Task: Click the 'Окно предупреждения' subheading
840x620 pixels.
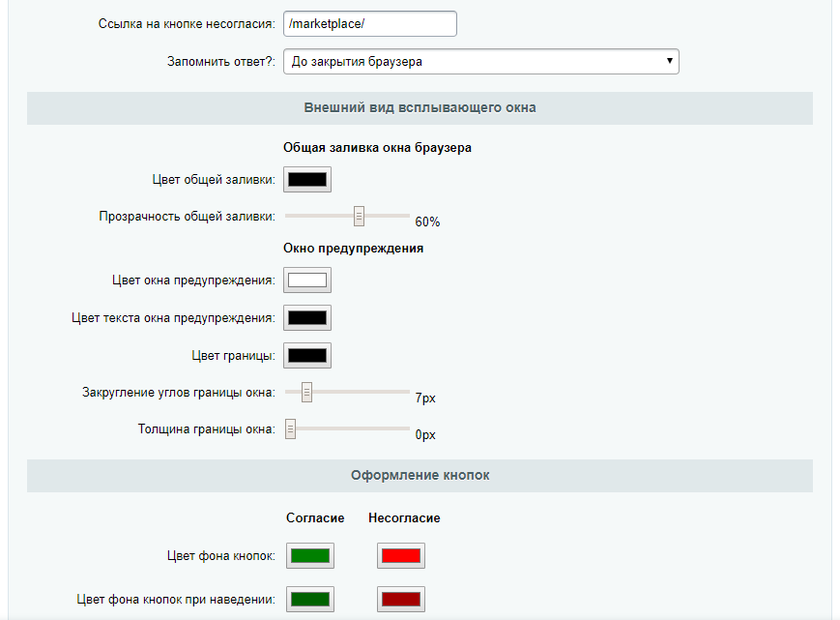Action: pos(353,249)
